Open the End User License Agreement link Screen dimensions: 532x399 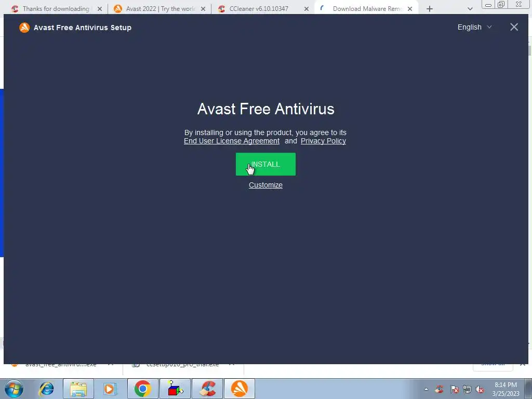231,141
